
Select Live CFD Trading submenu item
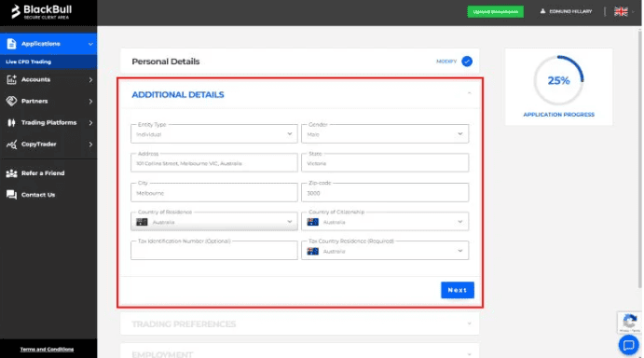pyautogui.click(x=48, y=62)
